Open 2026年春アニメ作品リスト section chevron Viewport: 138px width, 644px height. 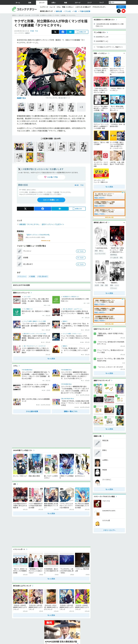point(34,450)
